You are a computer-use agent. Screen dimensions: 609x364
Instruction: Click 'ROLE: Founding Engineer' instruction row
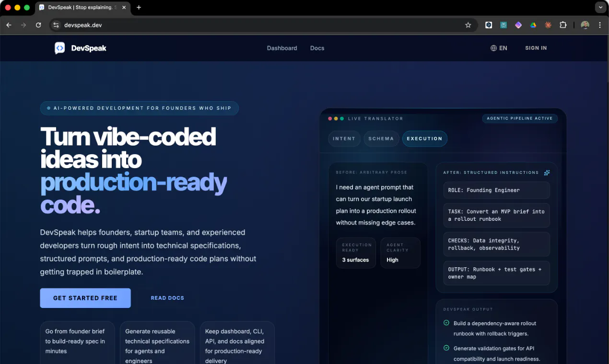(496, 190)
